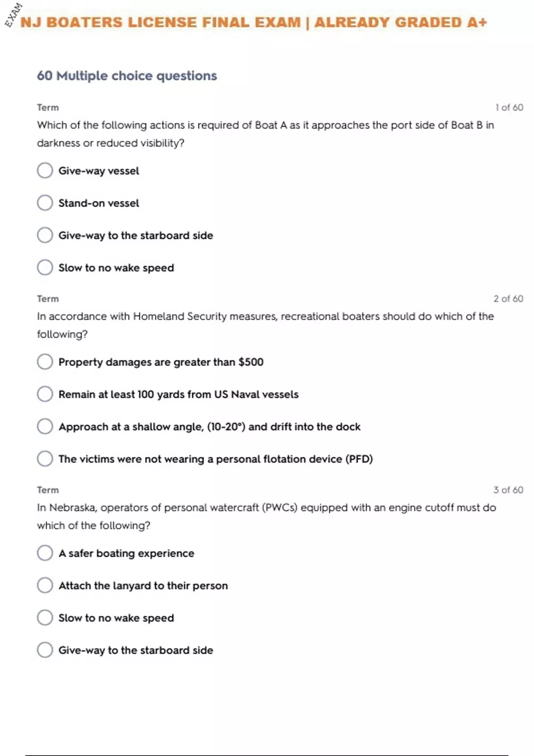
Task: Pick 'Slow to no wake speed' in question 3
Action: (45, 618)
